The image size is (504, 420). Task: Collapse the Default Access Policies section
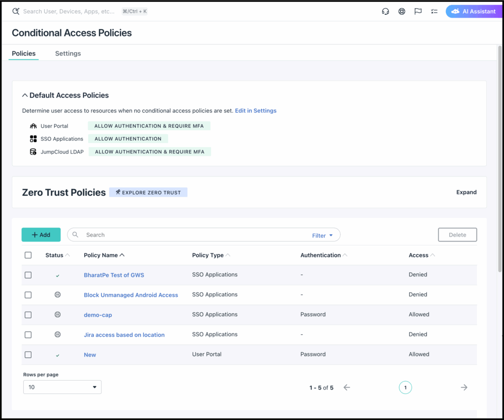[25, 95]
